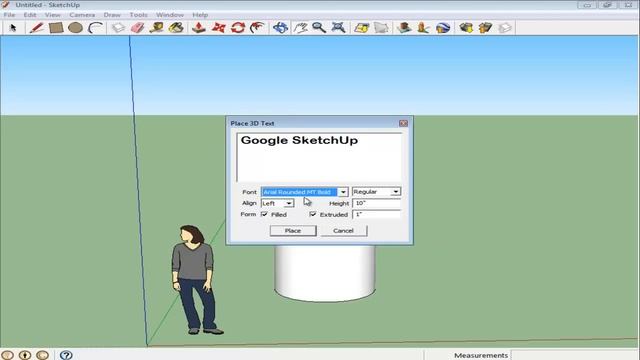640x360 pixels.
Task: Click the first round status bar icon
Action: point(7,355)
